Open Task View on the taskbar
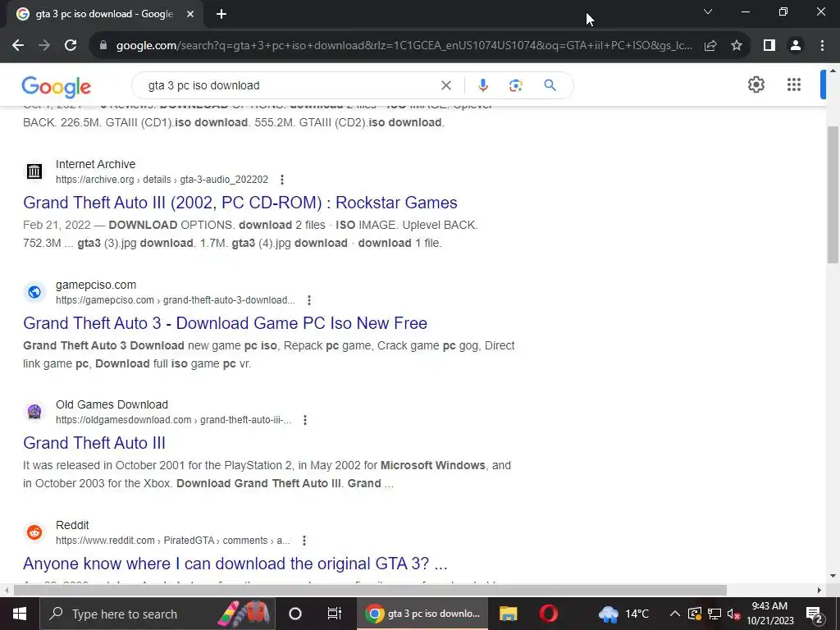Screen dimensions: 840x630 pos(335,614)
